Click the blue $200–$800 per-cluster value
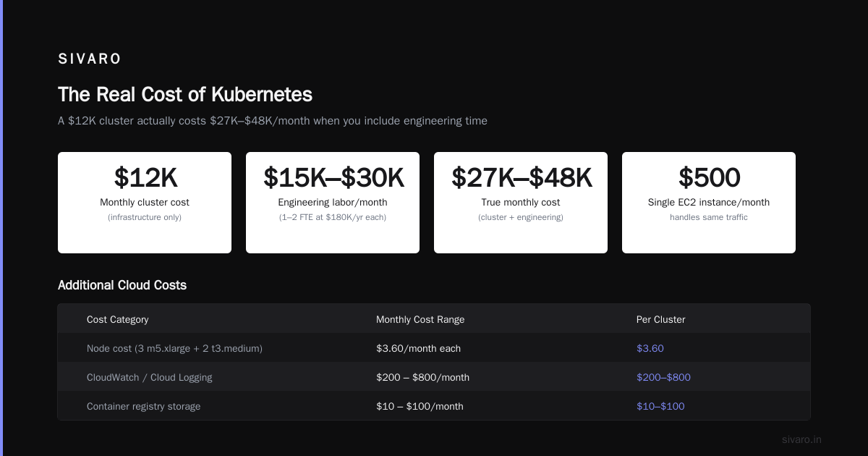Viewport: 868px width, 456px height. pos(663,377)
